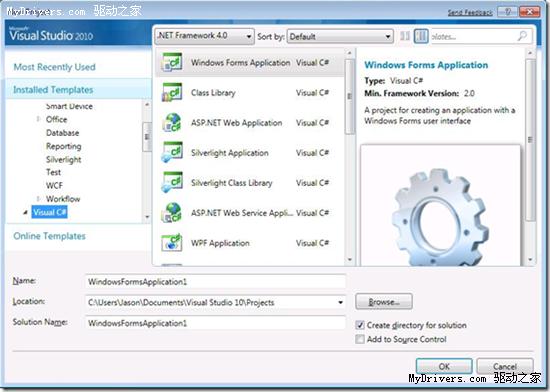Click the project Name input field

pyautogui.click(x=215, y=282)
